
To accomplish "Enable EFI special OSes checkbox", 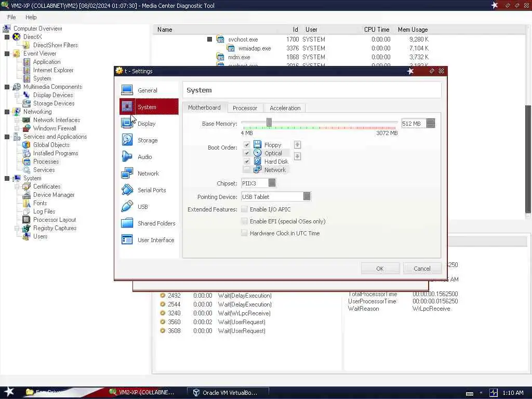I will [x=244, y=221].
